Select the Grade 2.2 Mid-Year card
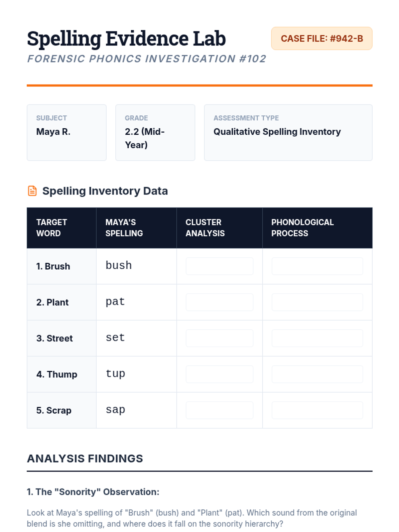 click(x=155, y=132)
